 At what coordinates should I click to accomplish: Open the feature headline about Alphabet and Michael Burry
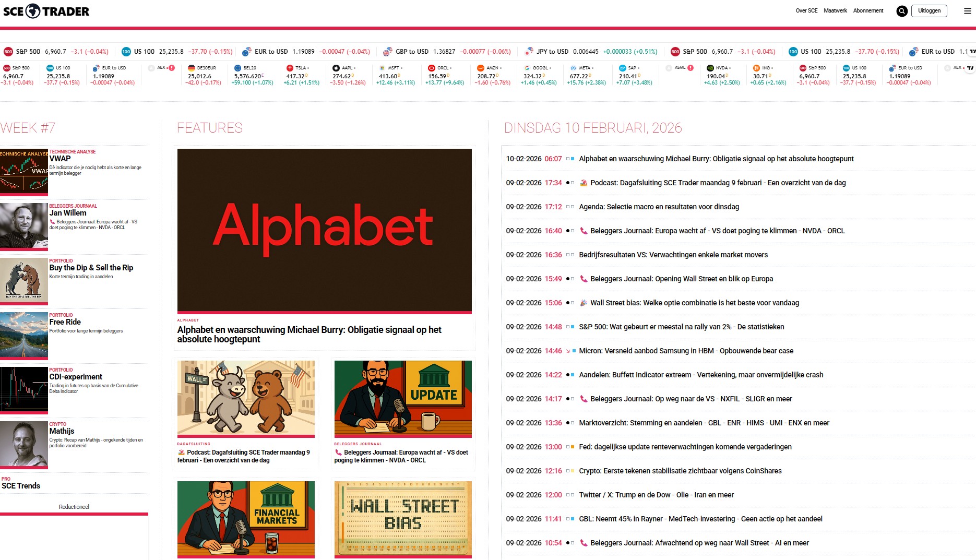pos(309,335)
